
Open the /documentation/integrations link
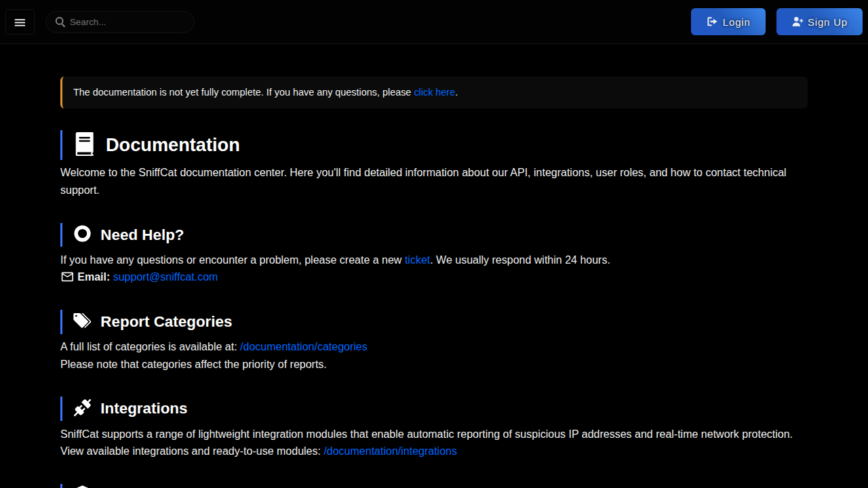[390, 451]
